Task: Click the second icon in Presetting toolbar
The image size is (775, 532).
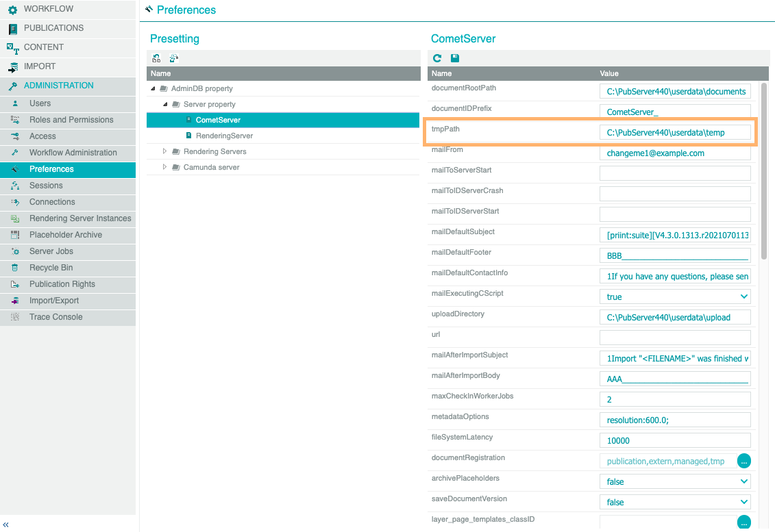Action: (x=174, y=59)
